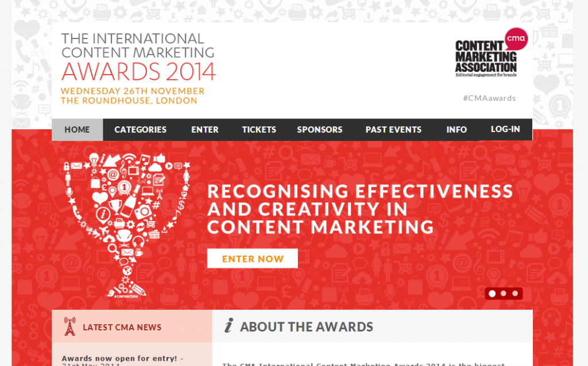
Task: Click the International Content Marketing Awards 2014 title
Action: (138, 57)
